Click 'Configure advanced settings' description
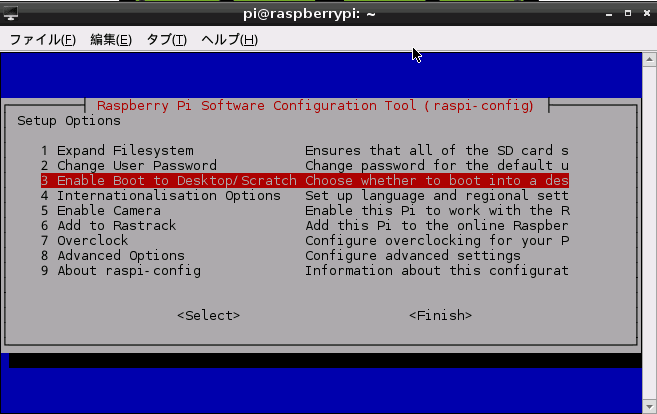The image size is (657, 414). click(413, 256)
